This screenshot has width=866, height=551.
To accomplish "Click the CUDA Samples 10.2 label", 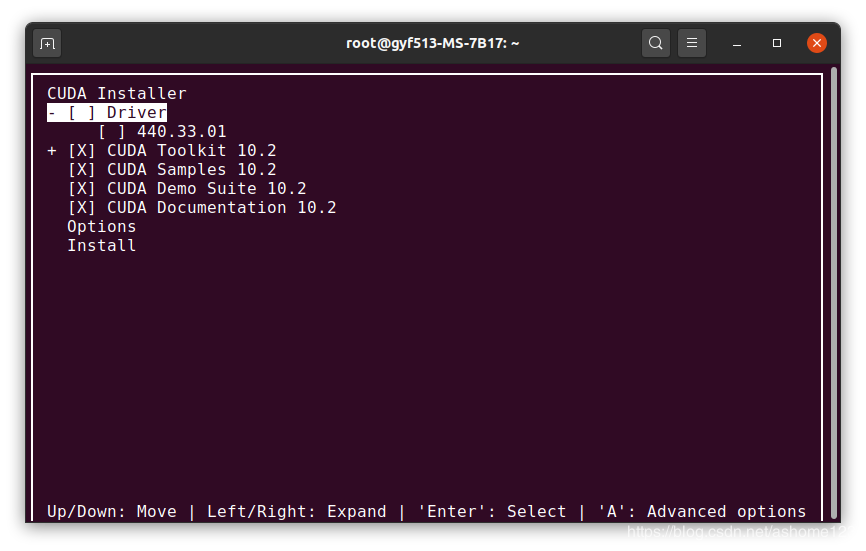I will coord(191,170).
